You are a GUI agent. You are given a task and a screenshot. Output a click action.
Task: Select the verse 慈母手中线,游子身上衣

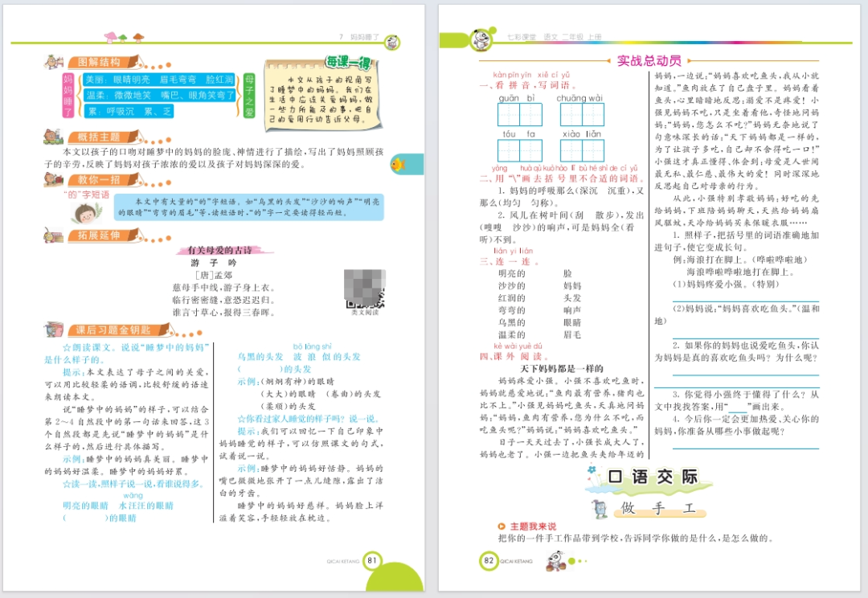point(223,288)
